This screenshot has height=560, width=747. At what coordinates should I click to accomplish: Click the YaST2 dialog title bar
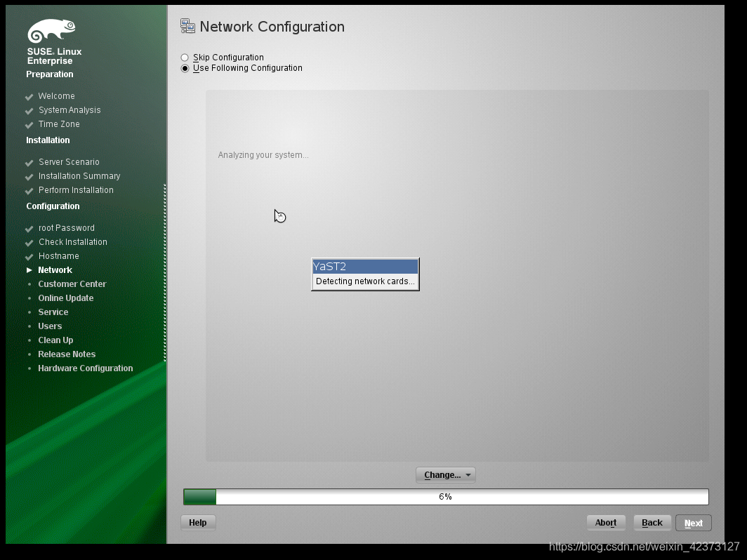coord(365,267)
